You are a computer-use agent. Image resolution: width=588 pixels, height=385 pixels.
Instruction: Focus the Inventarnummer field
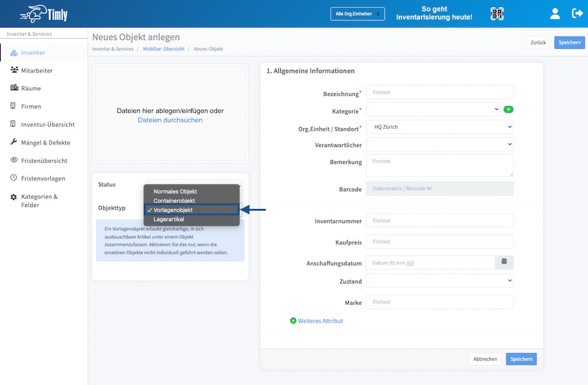pyautogui.click(x=440, y=221)
